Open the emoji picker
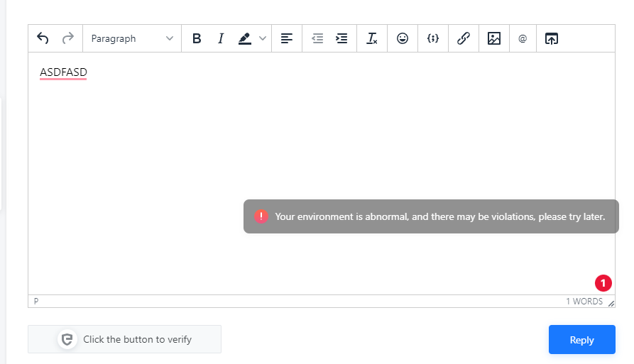 click(x=403, y=39)
